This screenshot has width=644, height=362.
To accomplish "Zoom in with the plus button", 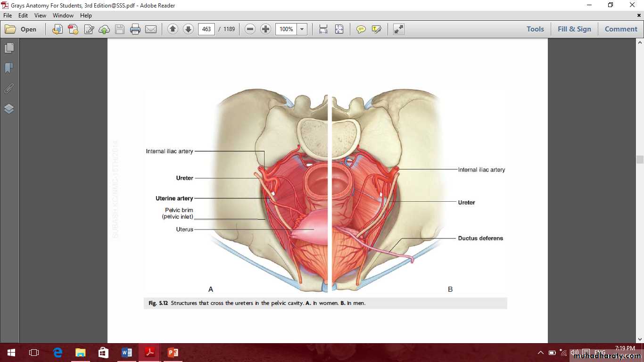I will pyautogui.click(x=266, y=29).
